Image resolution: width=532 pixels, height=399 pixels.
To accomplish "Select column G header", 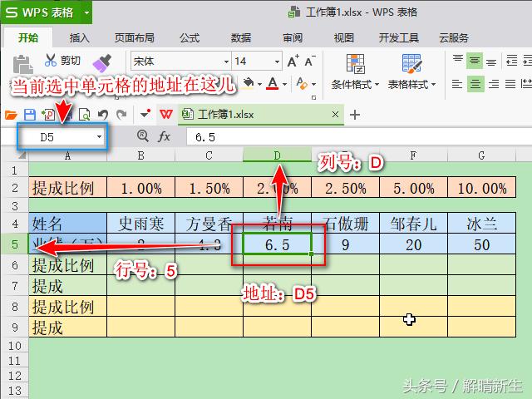I will (482, 155).
